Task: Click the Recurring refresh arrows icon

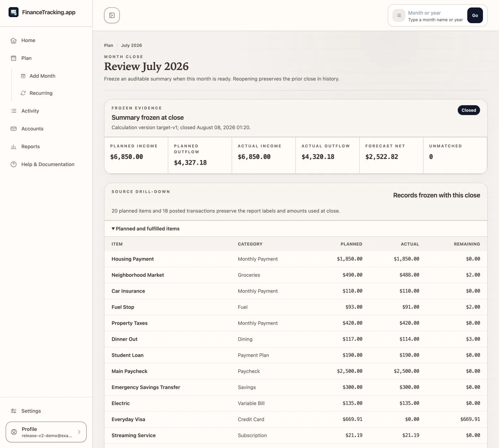Action: pos(23,93)
